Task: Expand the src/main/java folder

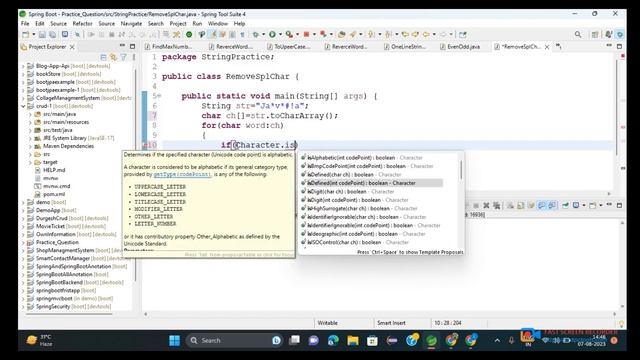Action: point(30,114)
